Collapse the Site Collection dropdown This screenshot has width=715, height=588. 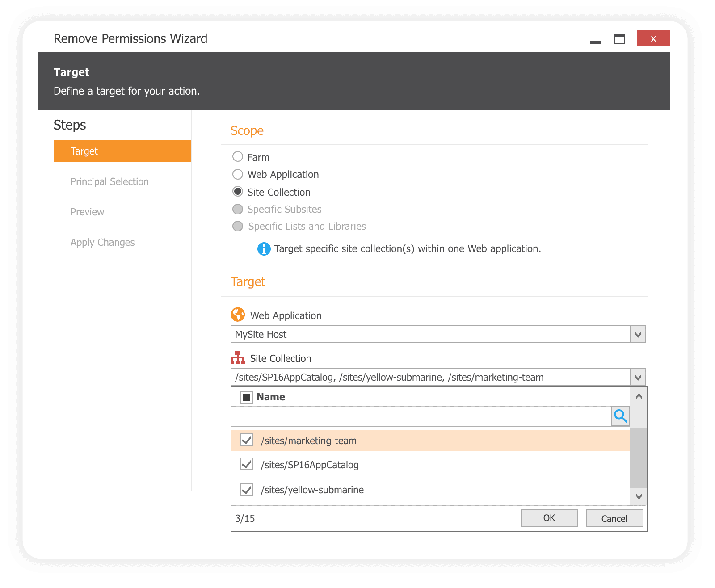pyautogui.click(x=639, y=377)
